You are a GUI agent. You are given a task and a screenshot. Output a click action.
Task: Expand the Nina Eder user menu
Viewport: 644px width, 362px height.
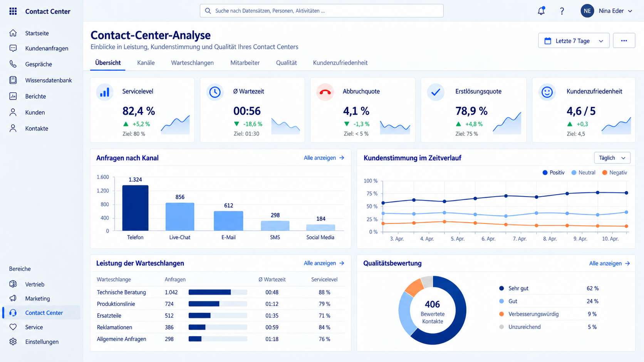coord(607,11)
